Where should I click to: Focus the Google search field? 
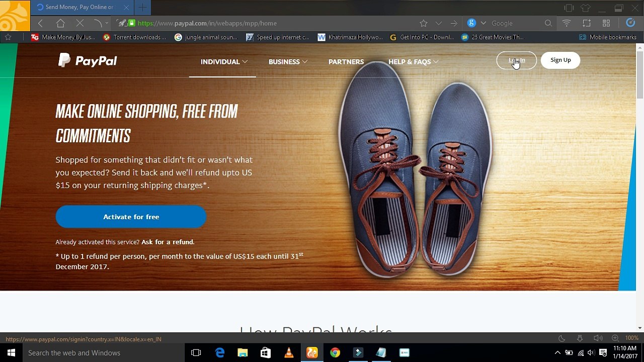516,23
